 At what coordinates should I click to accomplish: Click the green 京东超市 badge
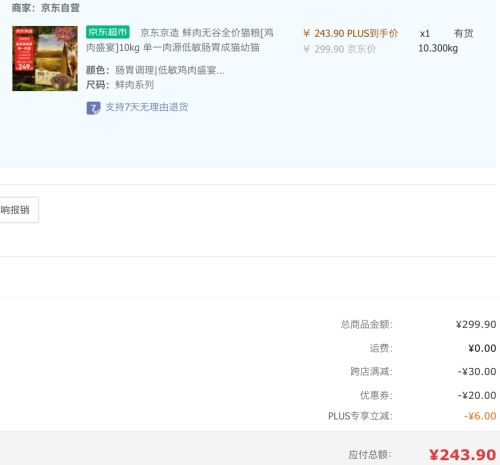(108, 32)
